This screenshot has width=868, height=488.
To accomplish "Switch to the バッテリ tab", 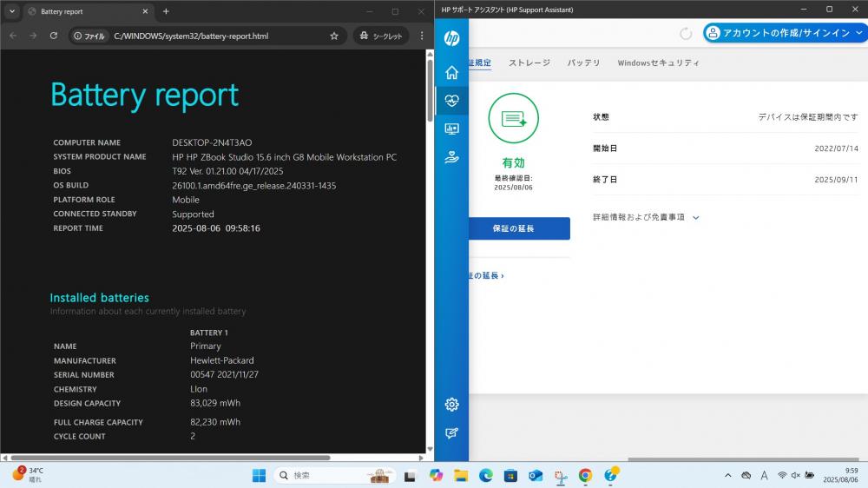I will point(583,63).
